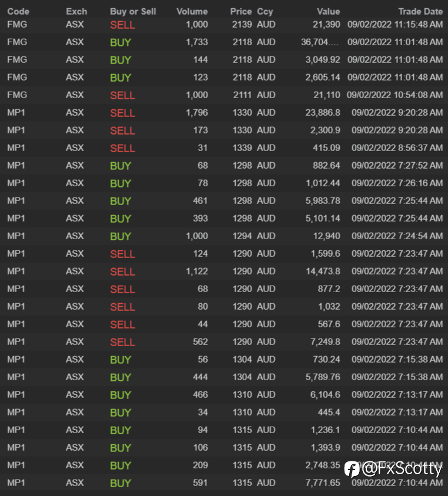Select the value 2,300.9

coord(325,130)
